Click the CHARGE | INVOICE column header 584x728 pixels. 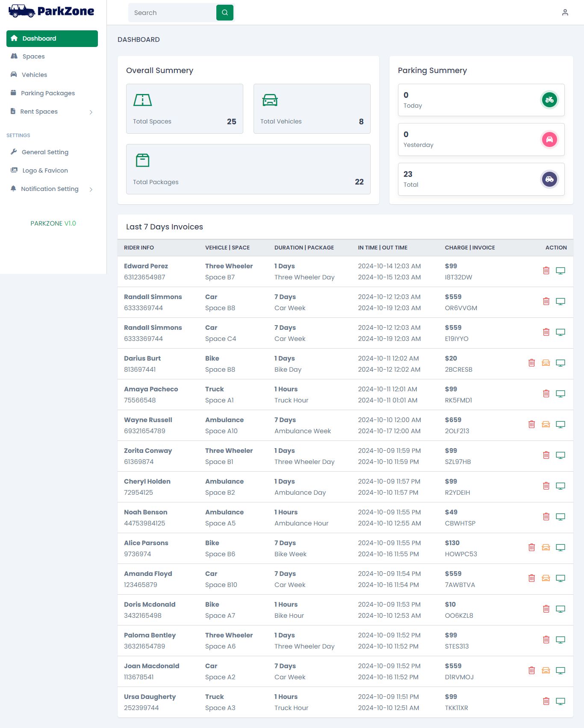click(x=470, y=248)
